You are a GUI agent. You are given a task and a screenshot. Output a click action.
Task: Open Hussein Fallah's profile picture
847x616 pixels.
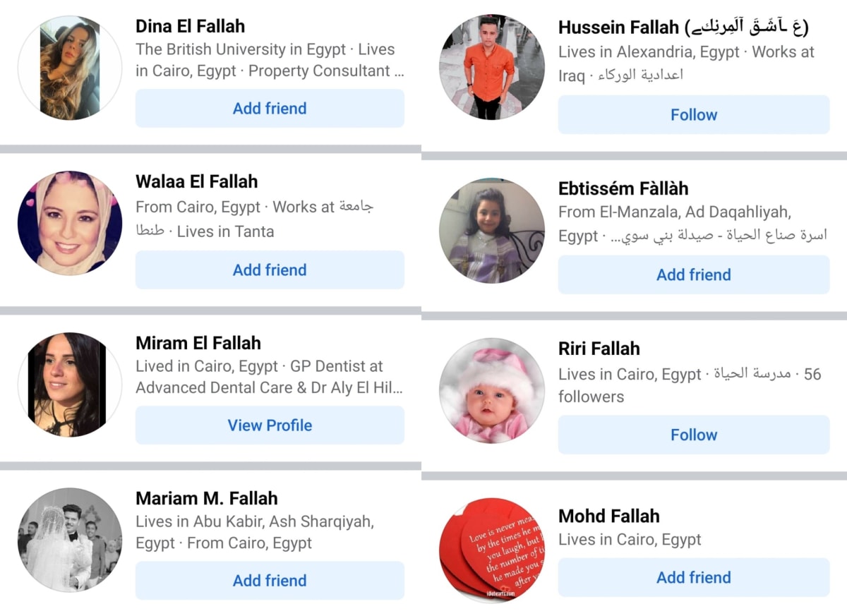492,68
